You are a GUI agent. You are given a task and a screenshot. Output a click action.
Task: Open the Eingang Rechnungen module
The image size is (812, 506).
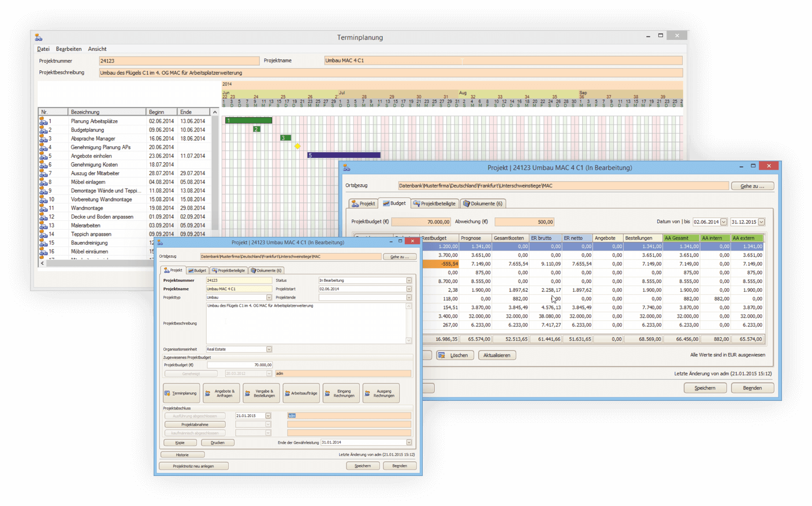coord(341,393)
